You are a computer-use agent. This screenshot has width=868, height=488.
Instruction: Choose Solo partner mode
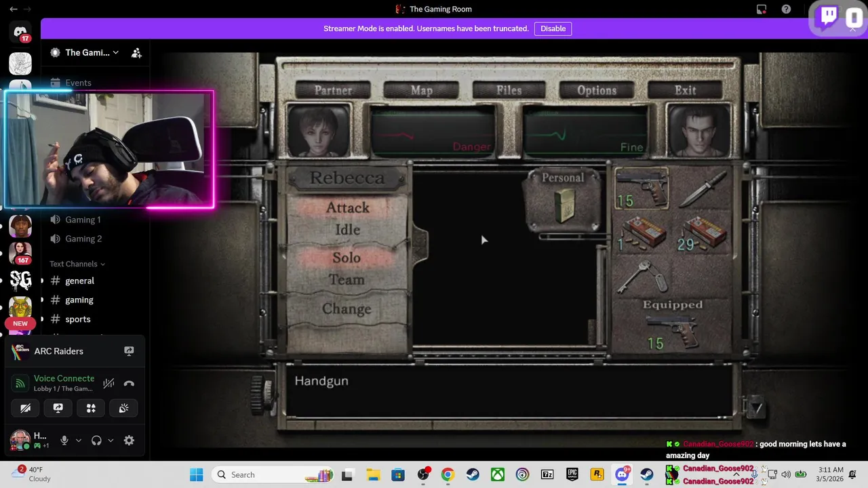347,258
